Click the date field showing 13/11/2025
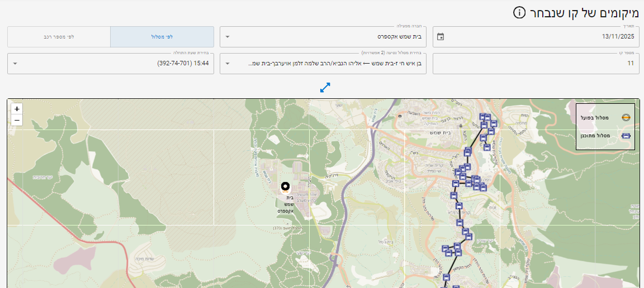 pyautogui.click(x=536, y=37)
